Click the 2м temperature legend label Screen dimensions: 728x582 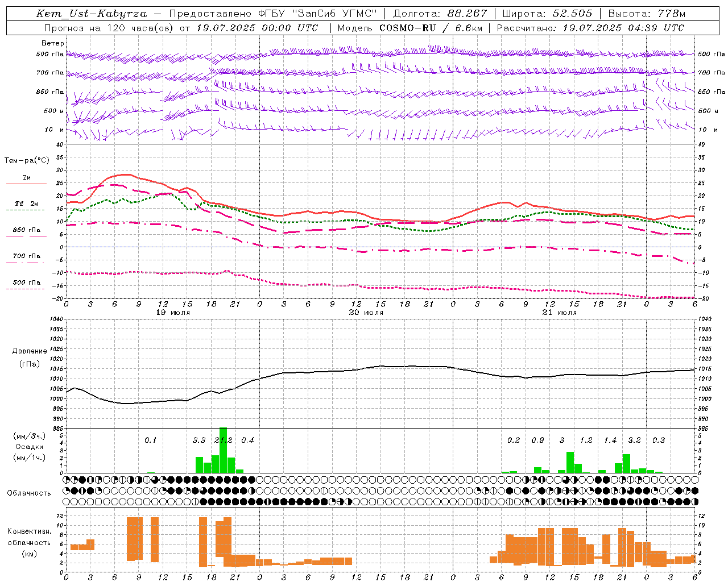click(x=27, y=178)
